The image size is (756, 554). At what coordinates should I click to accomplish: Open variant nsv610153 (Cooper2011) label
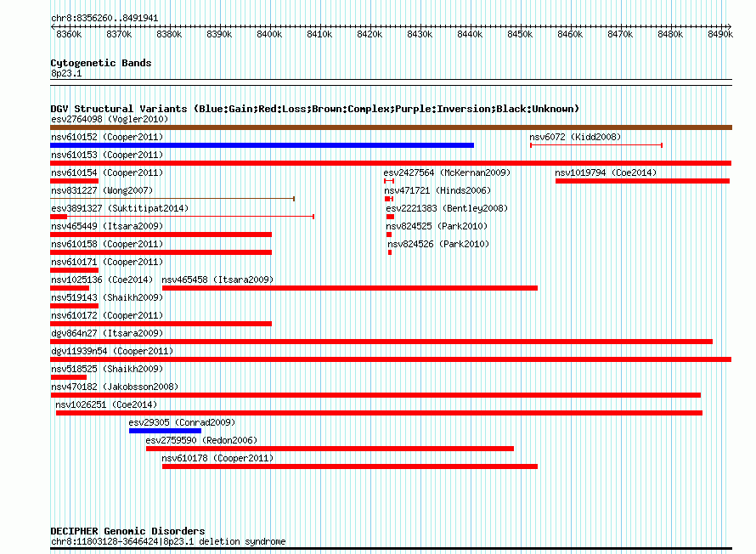107,155
